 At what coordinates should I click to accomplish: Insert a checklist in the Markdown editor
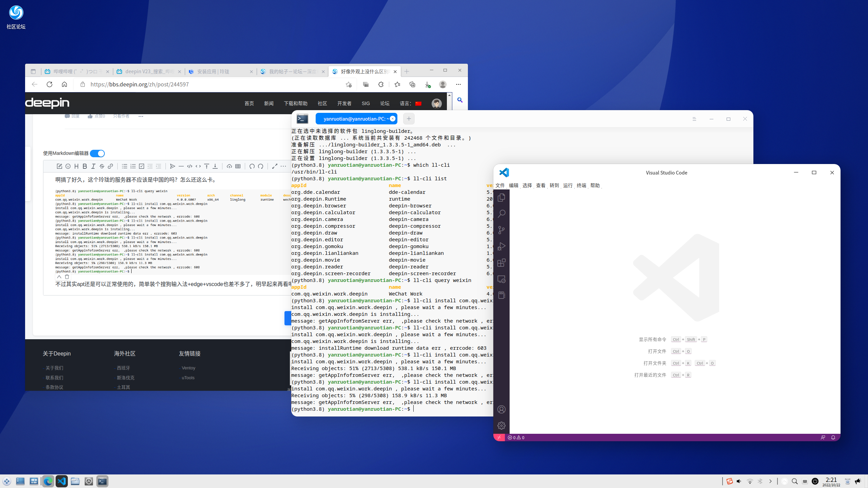click(x=141, y=166)
